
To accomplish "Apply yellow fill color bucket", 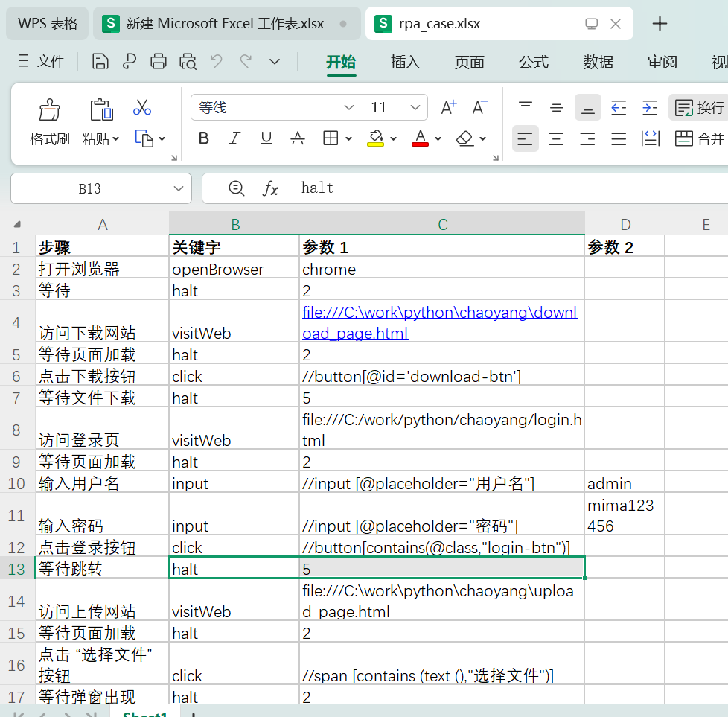I will (x=376, y=138).
